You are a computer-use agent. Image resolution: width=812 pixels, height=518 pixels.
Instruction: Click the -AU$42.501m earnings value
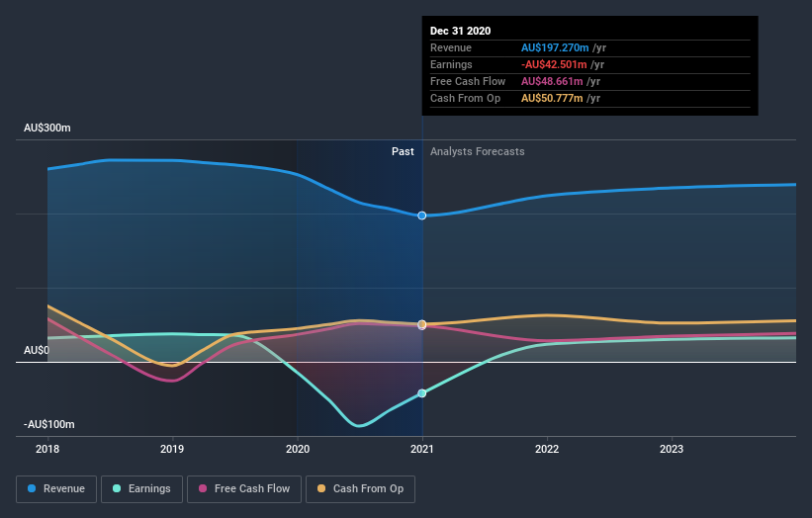click(x=554, y=64)
